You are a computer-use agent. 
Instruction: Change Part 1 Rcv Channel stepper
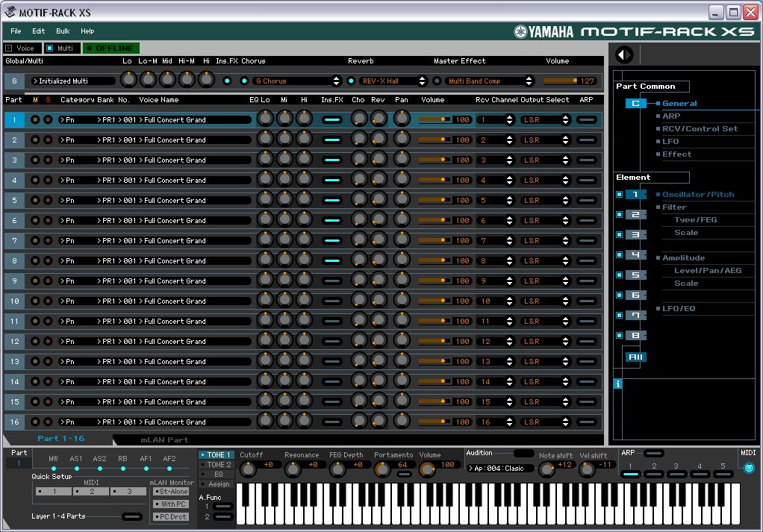(509, 119)
